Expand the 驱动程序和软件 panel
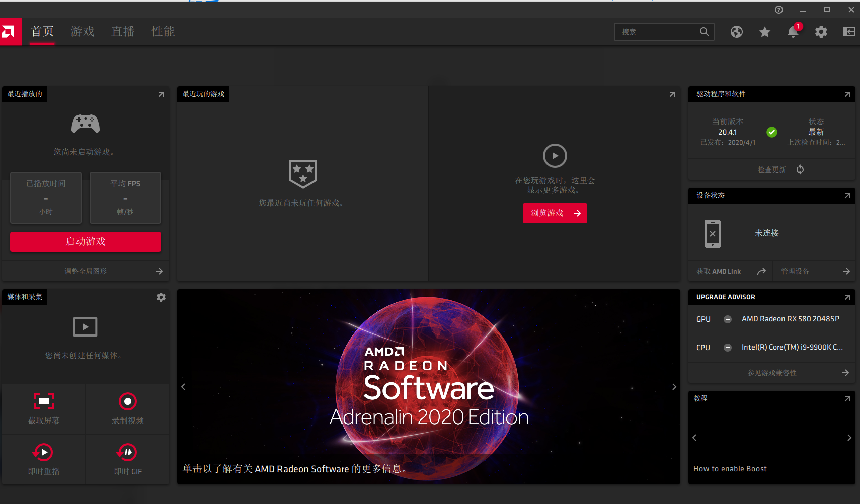The image size is (860, 504). coord(847,94)
